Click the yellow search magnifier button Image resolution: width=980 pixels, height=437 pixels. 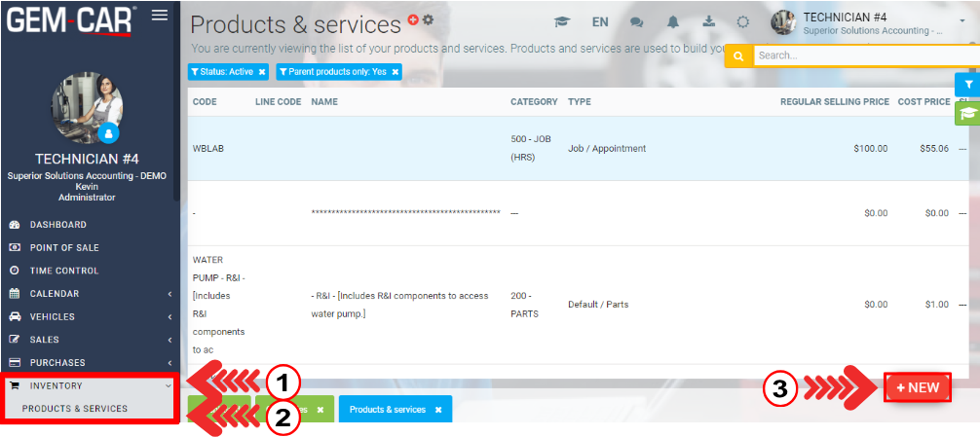click(x=738, y=56)
